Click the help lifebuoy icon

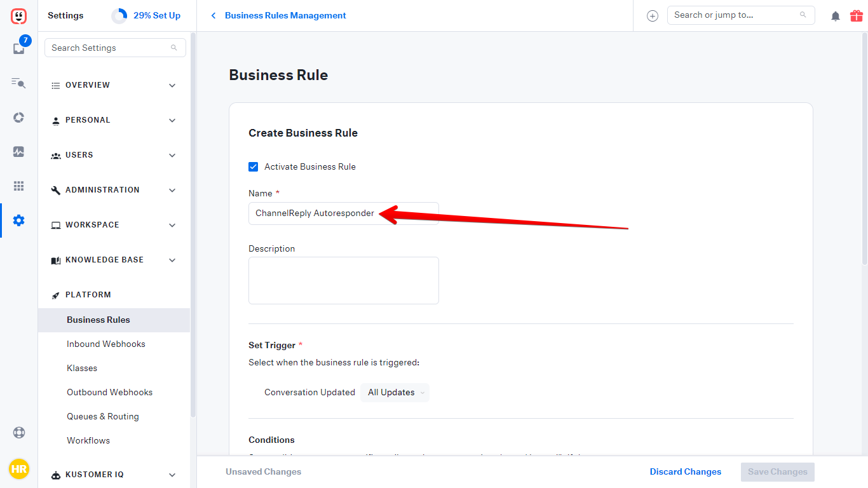18,433
